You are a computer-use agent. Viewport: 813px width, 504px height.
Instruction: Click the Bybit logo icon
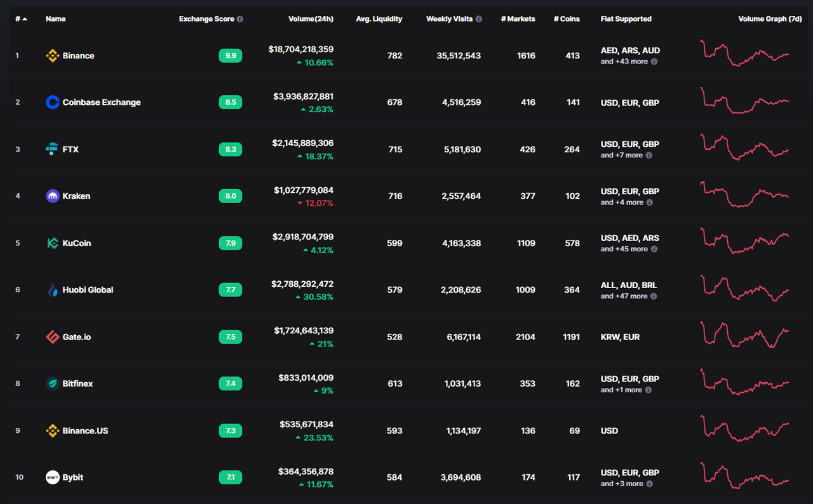[x=53, y=477]
